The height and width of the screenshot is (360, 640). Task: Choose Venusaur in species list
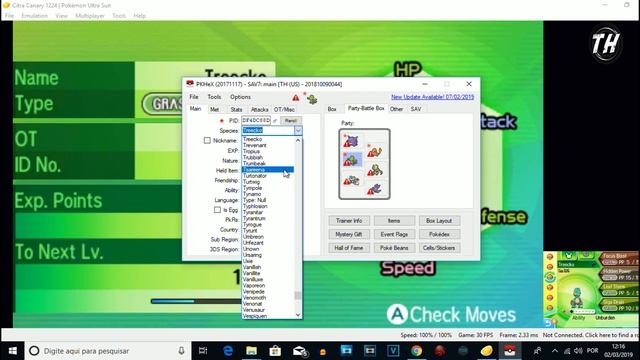[254, 310]
